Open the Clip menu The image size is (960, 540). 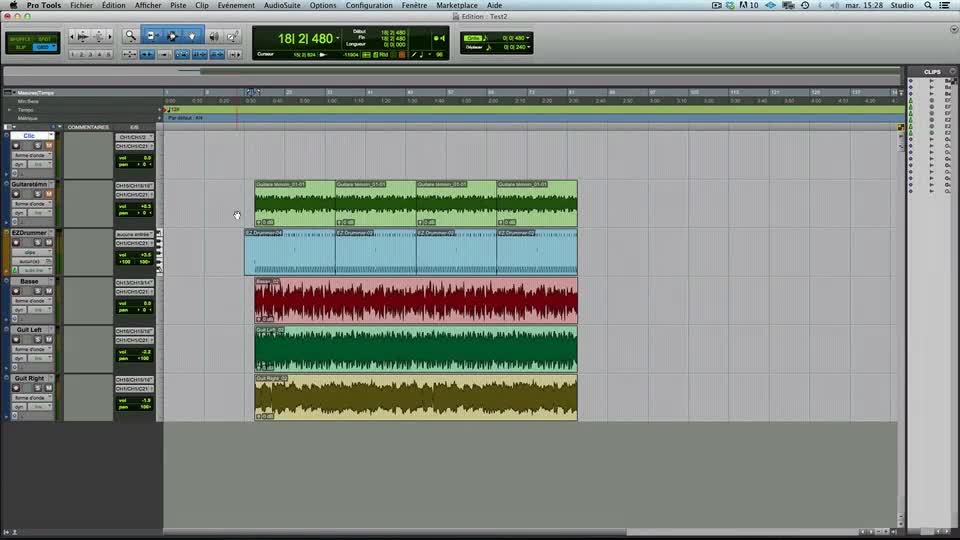pos(201,5)
